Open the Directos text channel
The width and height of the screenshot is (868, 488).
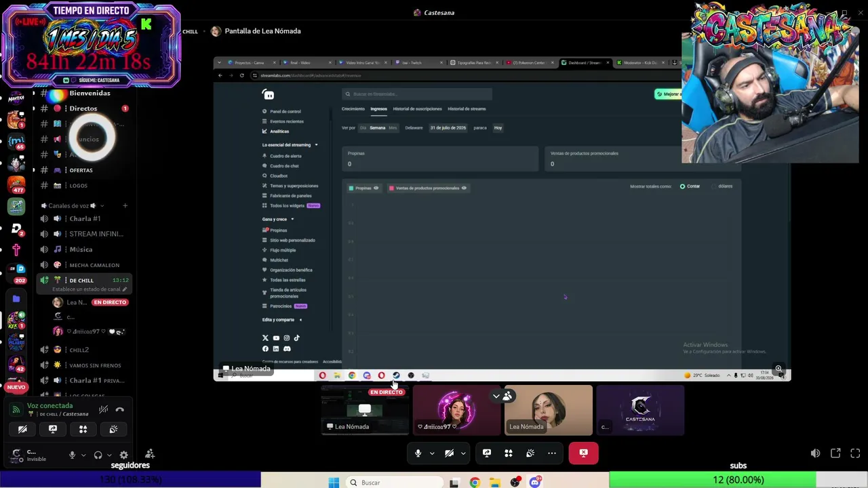(x=84, y=108)
